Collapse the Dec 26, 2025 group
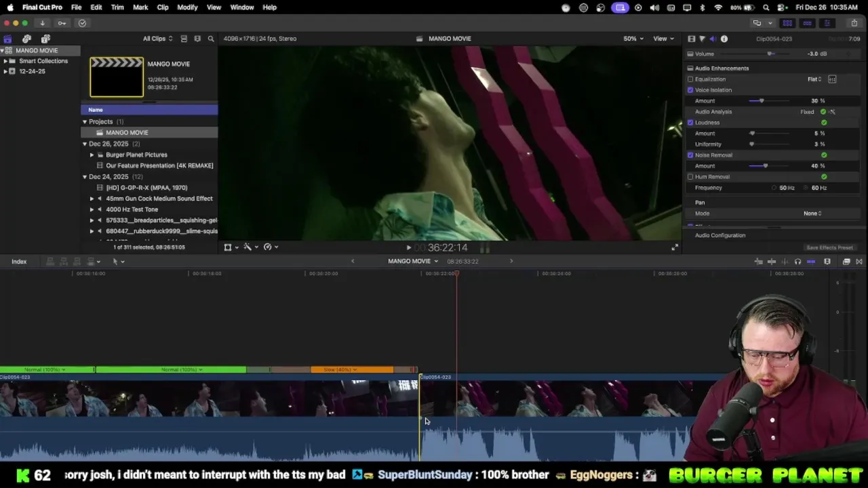 click(x=85, y=144)
